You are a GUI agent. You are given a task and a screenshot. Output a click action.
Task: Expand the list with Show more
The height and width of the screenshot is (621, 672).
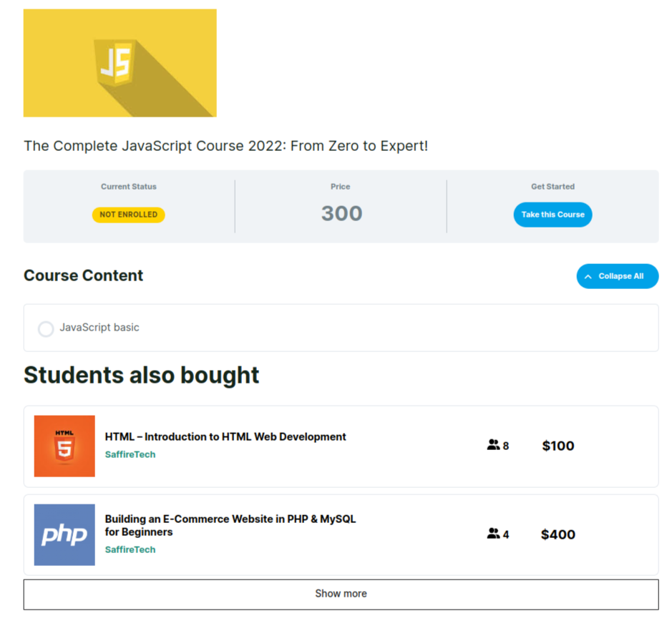click(x=341, y=594)
